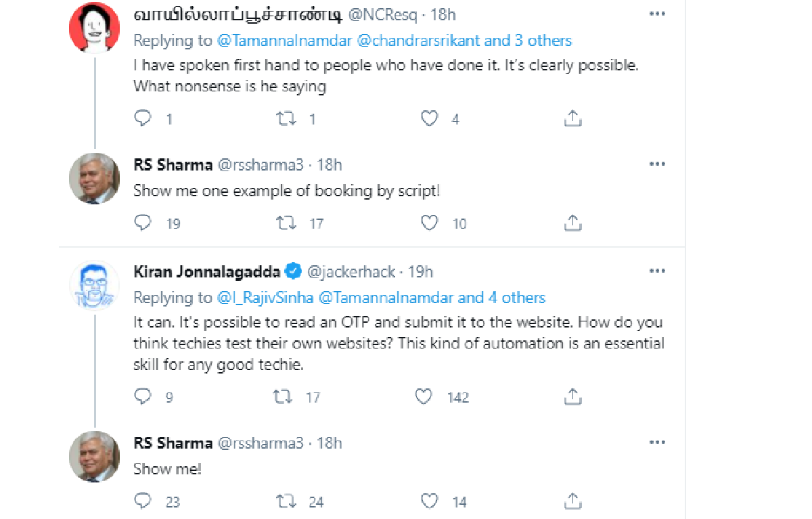Reply to 'Show me one example' tweet
Screen dimensions: 812x519
(x=143, y=223)
